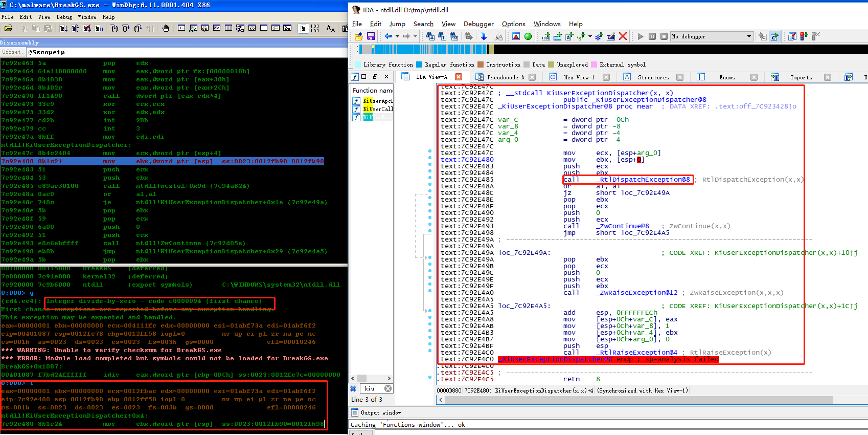Click the Step Into icon in WinDbg
Viewport: 868px width, 435px height.
(115, 28)
